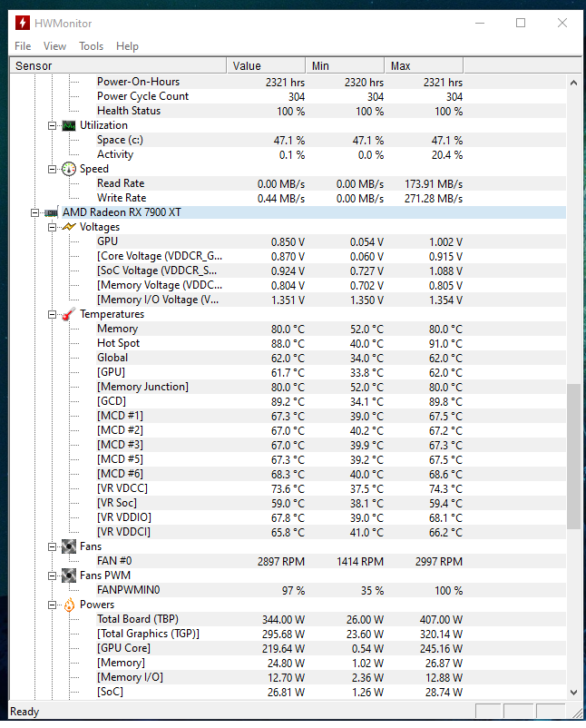Click the Voltages lightning icon
The width and height of the screenshot is (586, 728).
(x=69, y=227)
